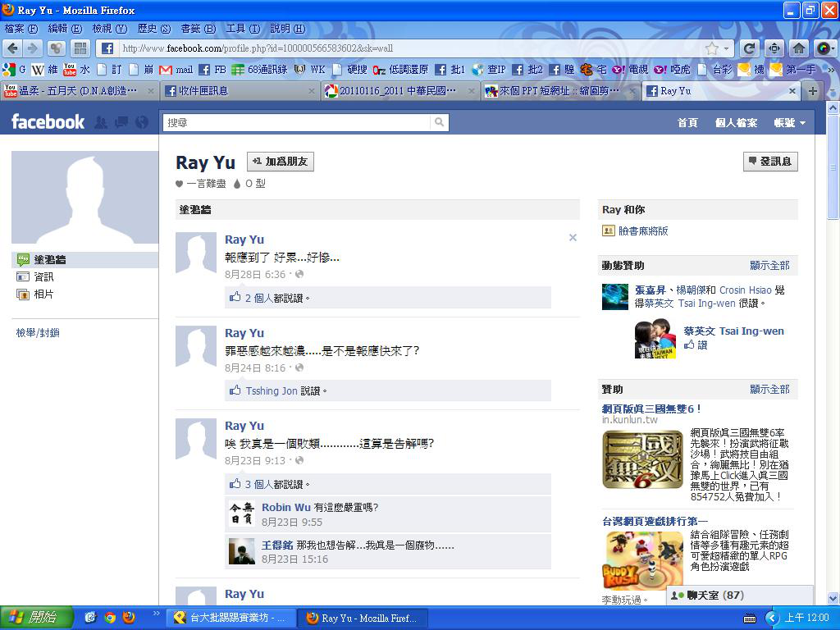This screenshot has width=840, height=630.
Task: Expand the quick launch overflow chevron
Action: pos(157,613)
